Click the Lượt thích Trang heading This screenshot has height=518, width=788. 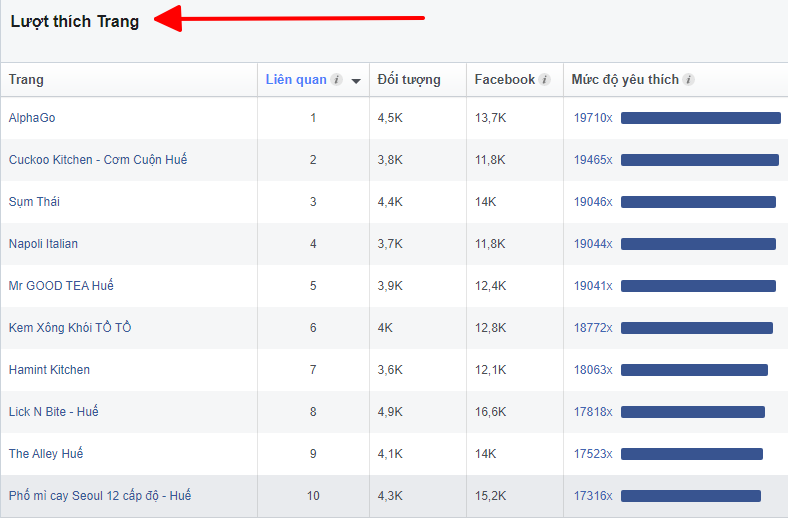click(x=74, y=22)
